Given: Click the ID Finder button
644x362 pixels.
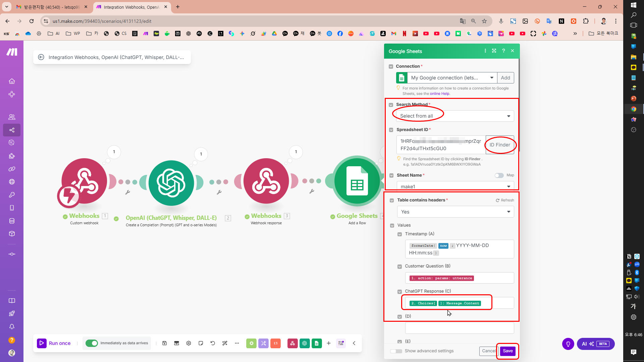Looking at the screenshot, I should click(500, 145).
